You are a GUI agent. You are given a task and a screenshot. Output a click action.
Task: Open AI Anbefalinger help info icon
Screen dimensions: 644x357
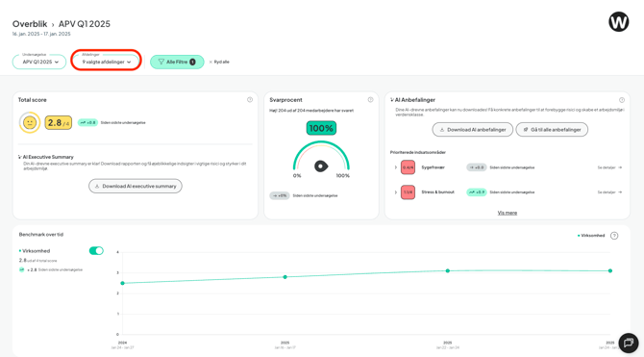click(x=622, y=100)
